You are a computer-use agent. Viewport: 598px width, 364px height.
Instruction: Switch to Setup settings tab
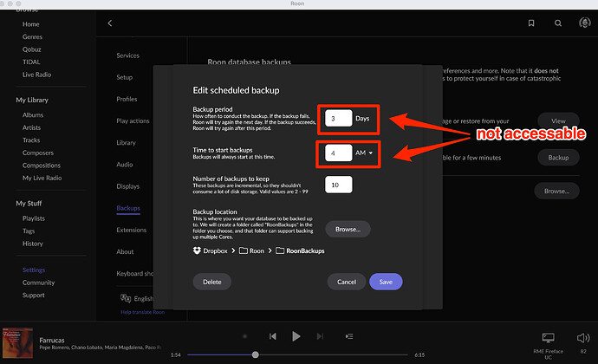pos(124,77)
